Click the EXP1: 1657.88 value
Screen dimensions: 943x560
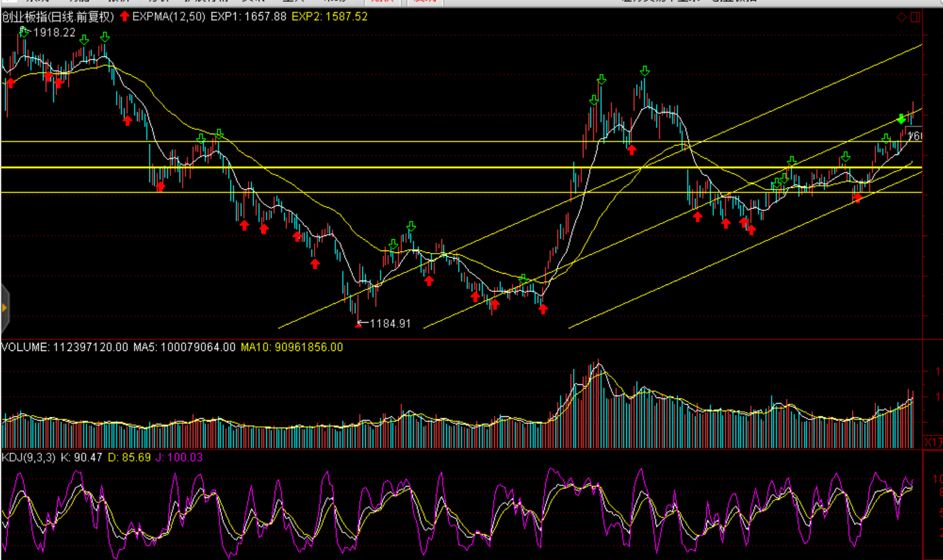click(248, 17)
